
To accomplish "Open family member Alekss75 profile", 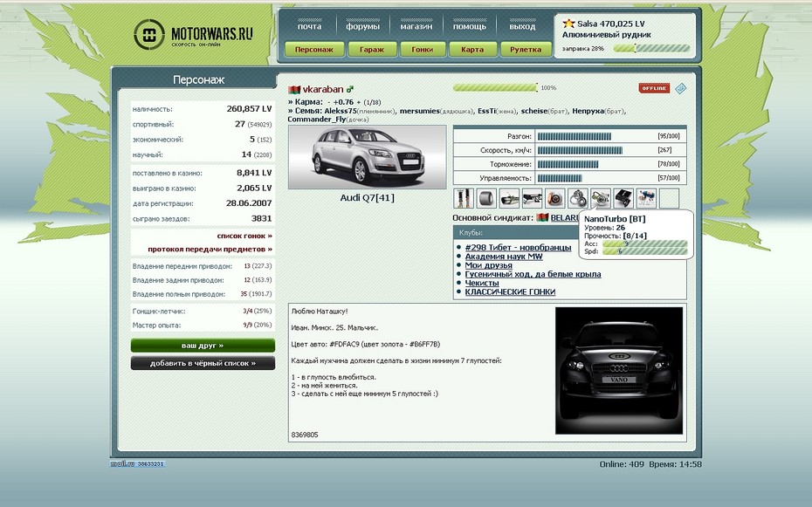I will click(x=341, y=111).
